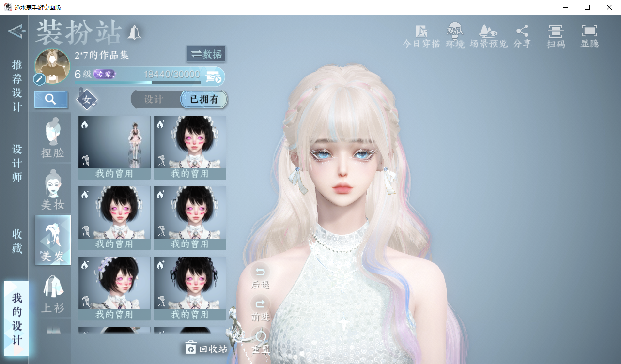Viewport: 621px width, 364px height.
Task: Select the 已拥有 owned filter
Action: [204, 100]
